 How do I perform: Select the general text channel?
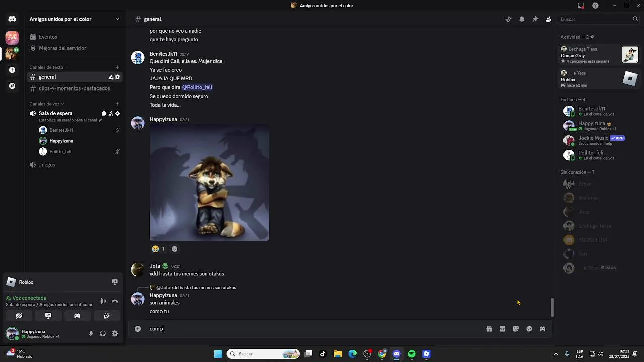74,77
